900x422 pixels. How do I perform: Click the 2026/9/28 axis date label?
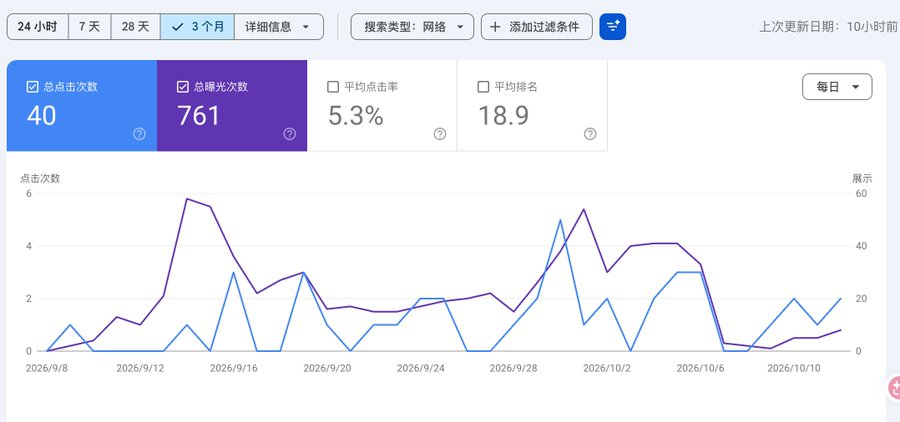pos(514,368)
